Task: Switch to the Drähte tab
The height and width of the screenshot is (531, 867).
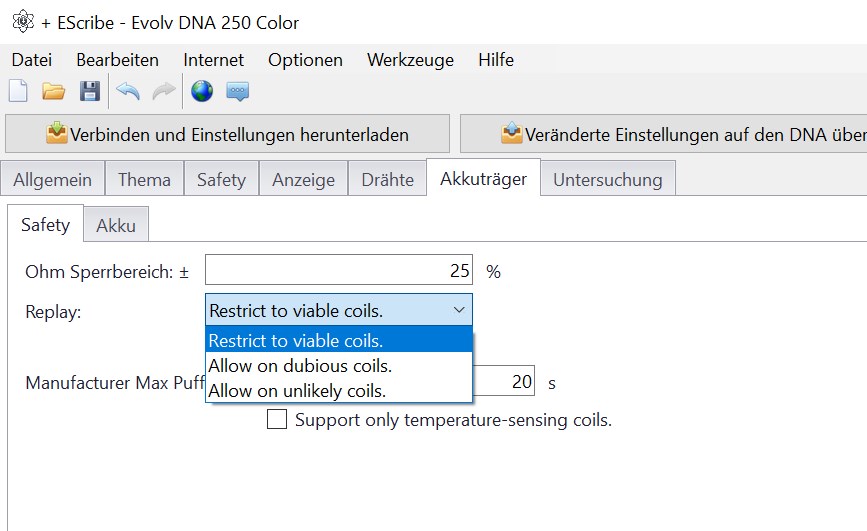Action: point(388,180)
